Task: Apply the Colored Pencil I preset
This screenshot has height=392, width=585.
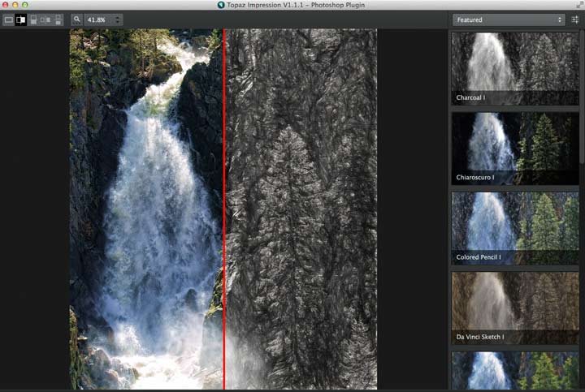Action: [515, 228]
